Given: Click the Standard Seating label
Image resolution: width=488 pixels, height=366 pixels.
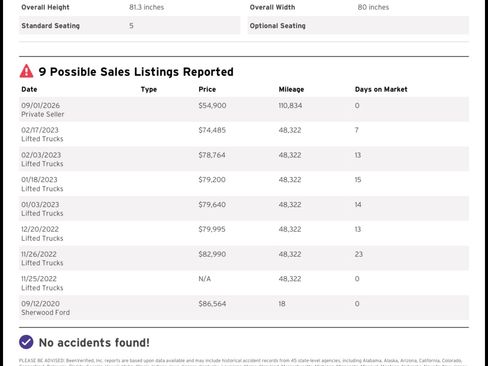Looking at the screenshot, I should click(x=50, y=26).
